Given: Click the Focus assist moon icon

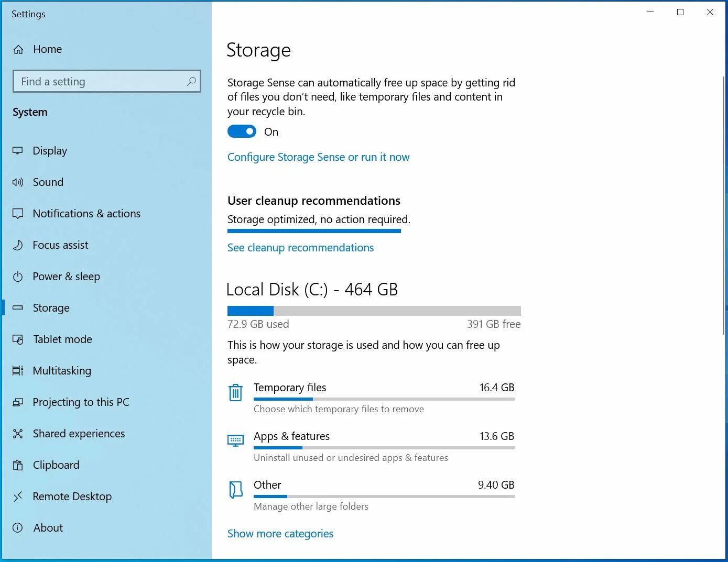Looking at the screenshot, I should [x=18, y=245].
